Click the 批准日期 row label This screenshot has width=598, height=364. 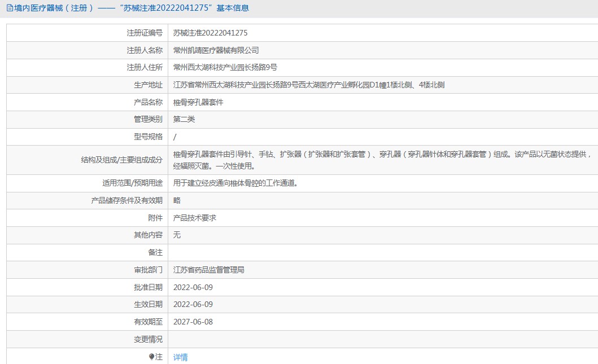(x=147, y=288)
